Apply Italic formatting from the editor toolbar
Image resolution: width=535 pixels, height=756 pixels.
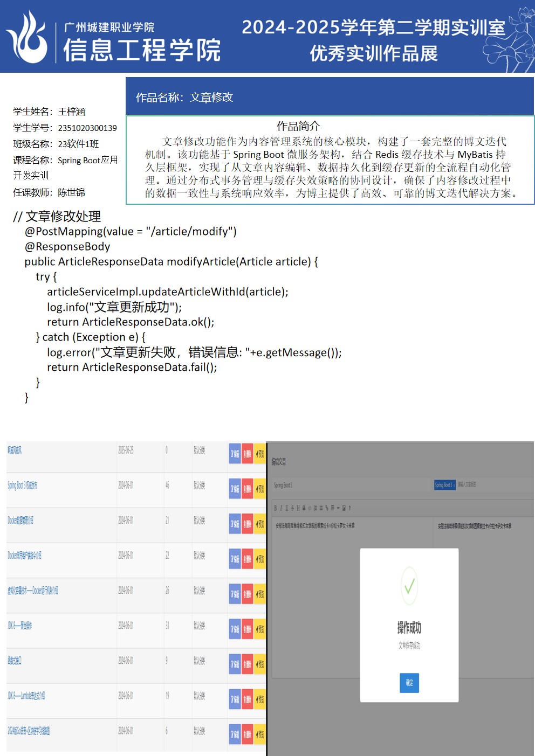click(281, 508)
